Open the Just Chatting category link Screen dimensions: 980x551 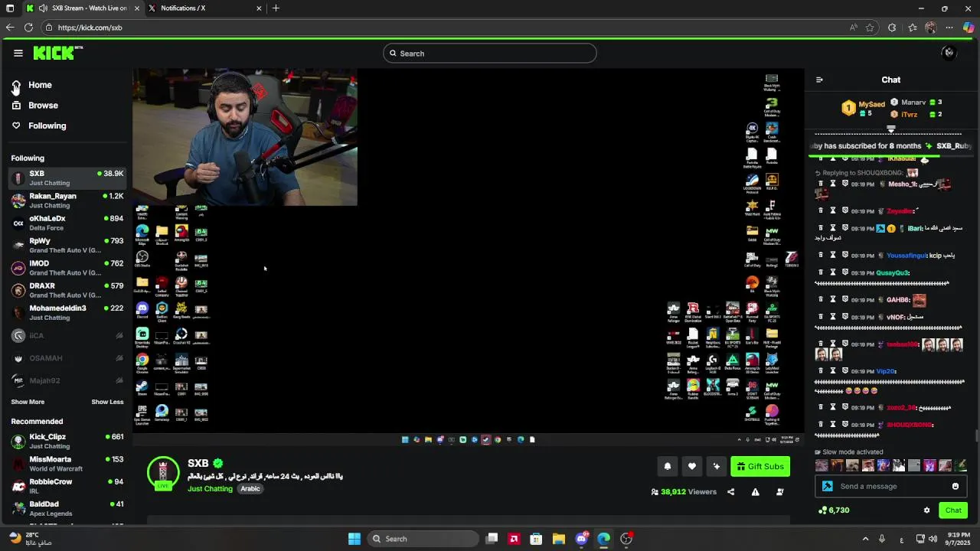210,488
